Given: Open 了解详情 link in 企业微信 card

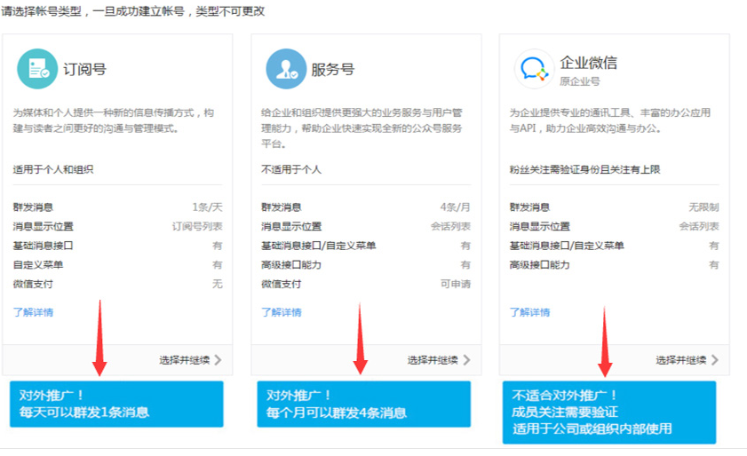Looking at the screenshot, I should tap(529, 312).
